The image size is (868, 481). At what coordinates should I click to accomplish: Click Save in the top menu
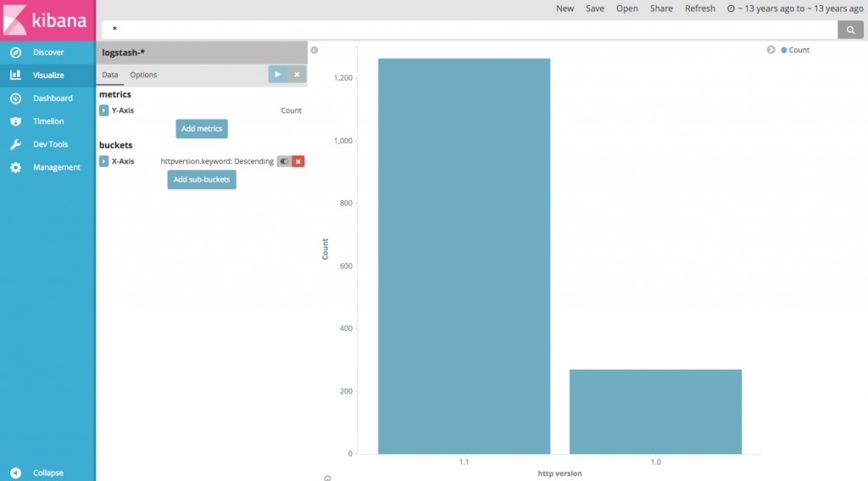(x=595, y=8)
